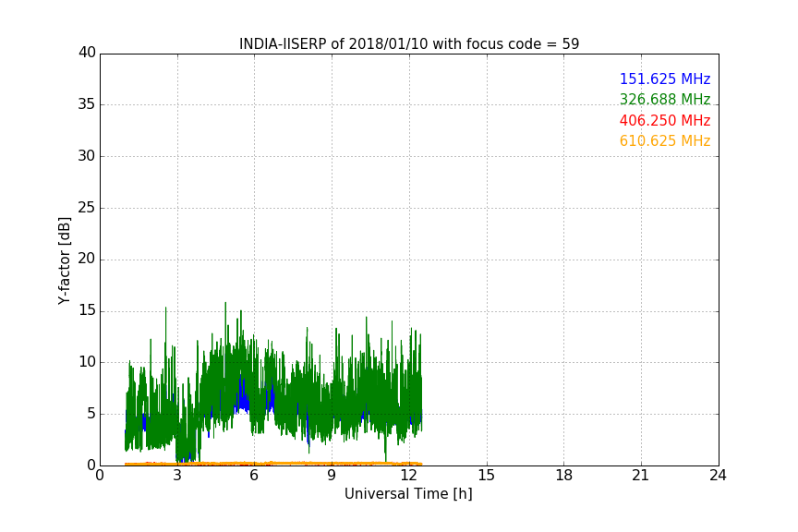Click the x-axis tick label 3
This screenshot has width=798, height=532.
(177, 476)
